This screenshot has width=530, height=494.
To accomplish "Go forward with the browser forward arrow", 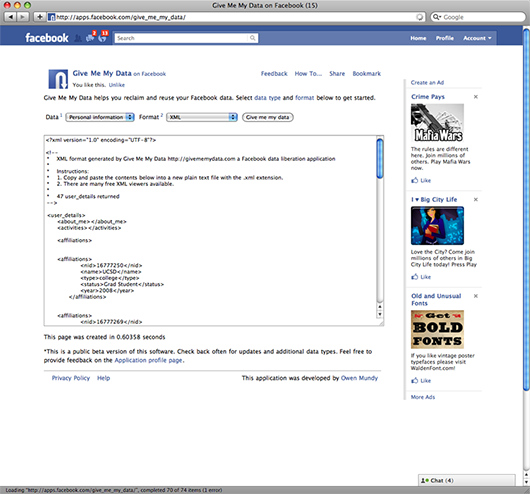I will click(x=22, y=17).
